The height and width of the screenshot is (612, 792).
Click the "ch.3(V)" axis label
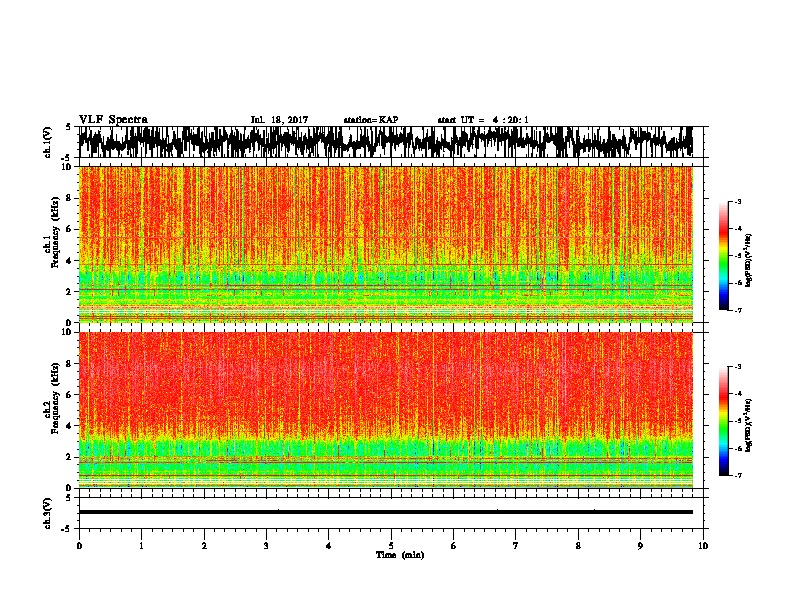pyautogui.click(x=48, y=513)
